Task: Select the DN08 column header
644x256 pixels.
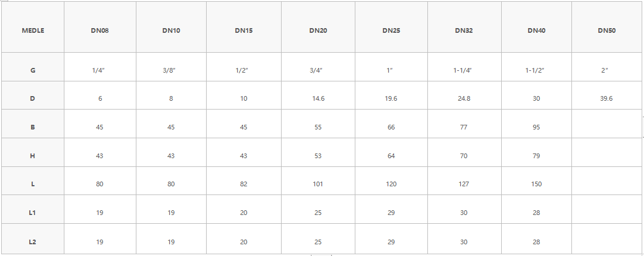Action: 100,30
